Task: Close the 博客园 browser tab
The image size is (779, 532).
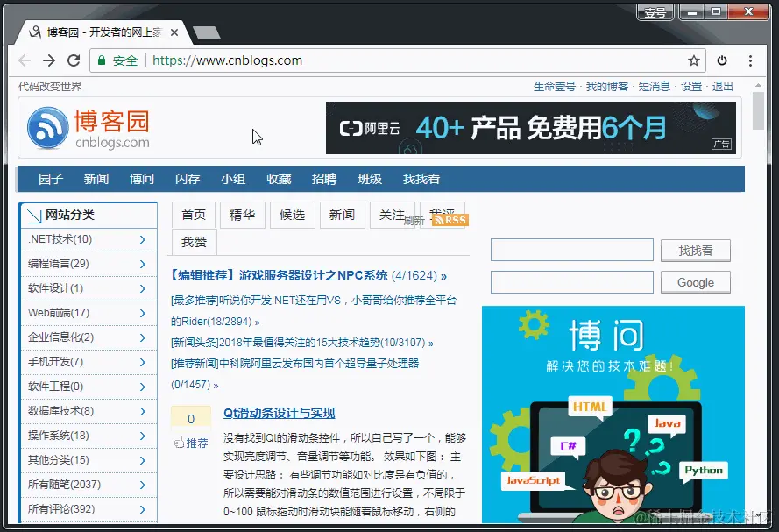Action: point(174,32)
